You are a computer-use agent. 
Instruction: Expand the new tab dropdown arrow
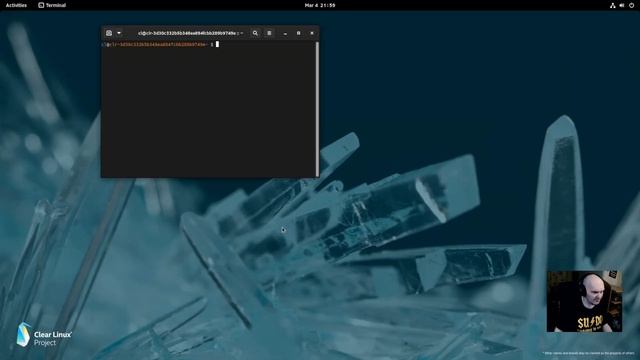(x=119, y=33)
